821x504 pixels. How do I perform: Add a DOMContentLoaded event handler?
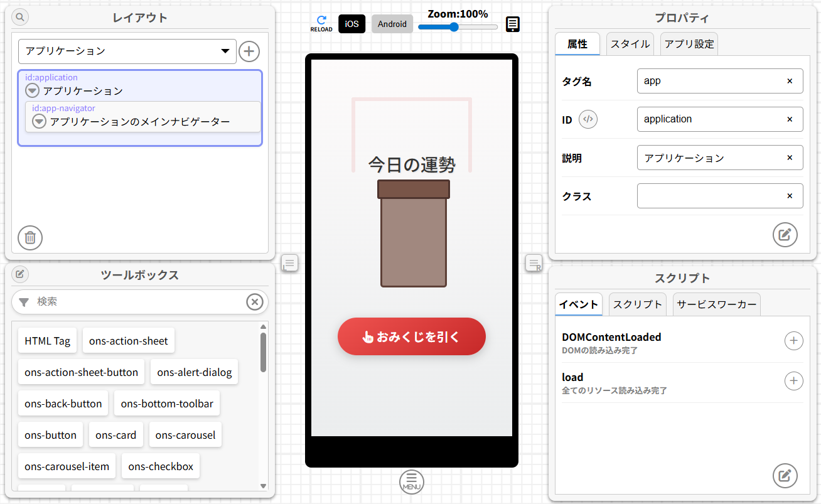coord(793,341)
